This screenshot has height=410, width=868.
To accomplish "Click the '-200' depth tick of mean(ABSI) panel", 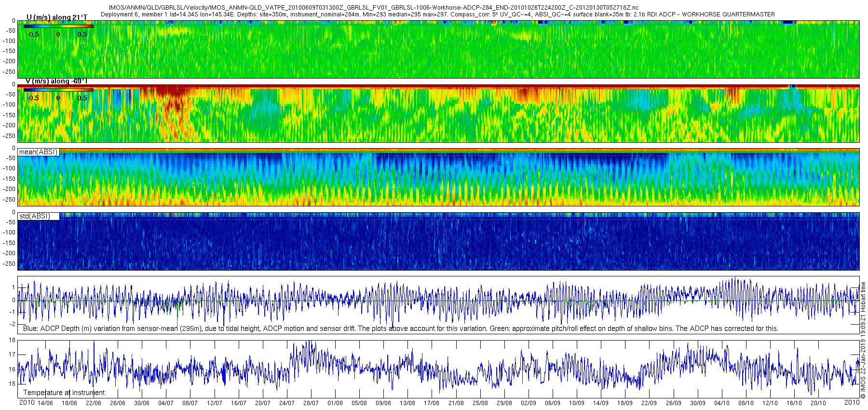I will pyautogui.click(x=9, y=189).
